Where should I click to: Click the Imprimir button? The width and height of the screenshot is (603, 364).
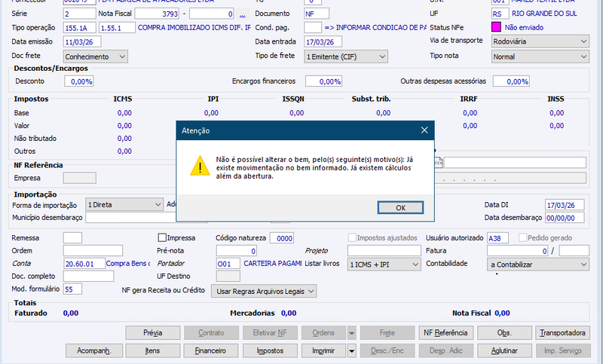[323, 350]
